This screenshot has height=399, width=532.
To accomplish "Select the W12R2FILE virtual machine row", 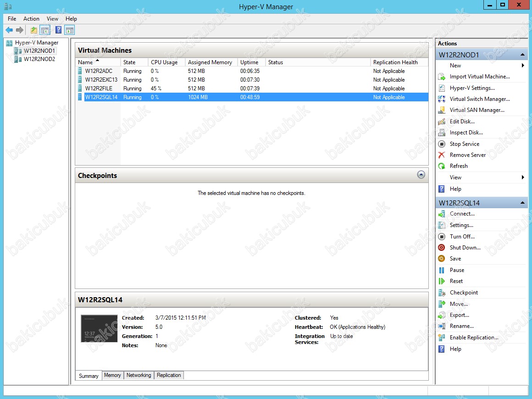I will [252, 88].
